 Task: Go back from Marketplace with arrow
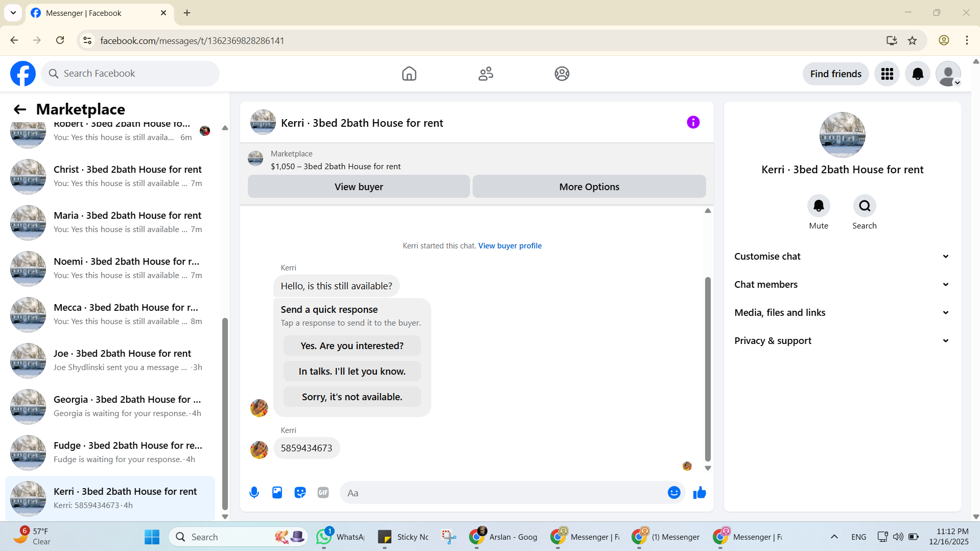20,109
